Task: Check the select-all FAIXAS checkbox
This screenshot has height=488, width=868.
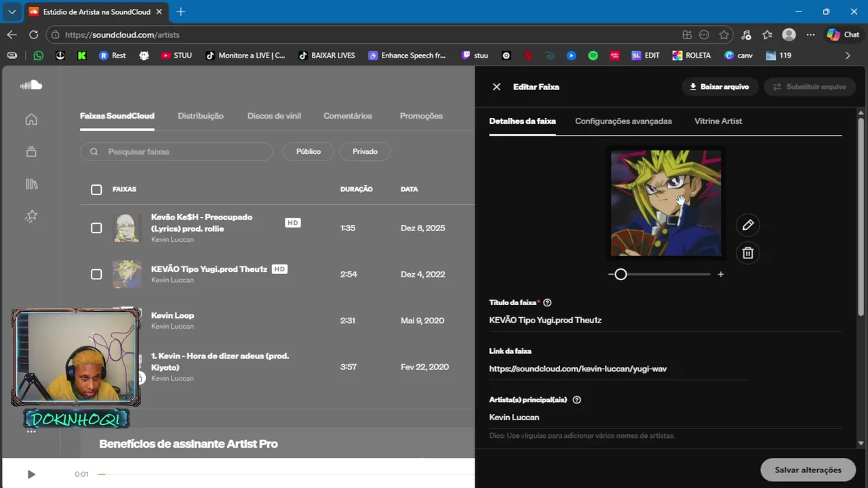Action: click(x=96, y=190)
